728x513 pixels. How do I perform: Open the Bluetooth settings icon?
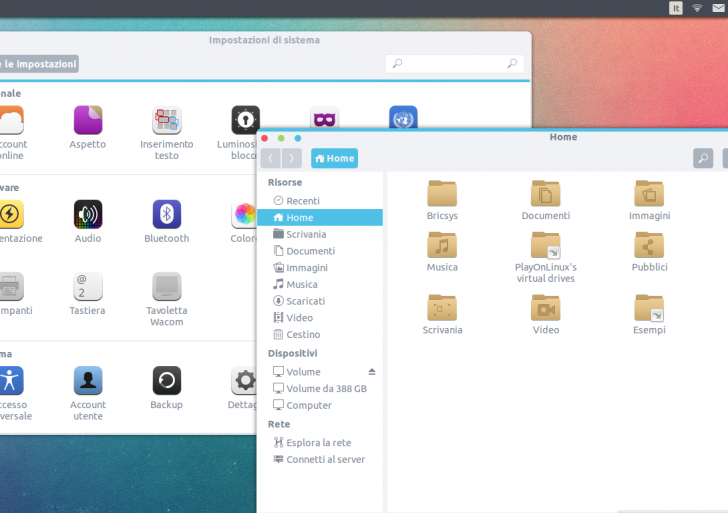[x=166, y=215]
